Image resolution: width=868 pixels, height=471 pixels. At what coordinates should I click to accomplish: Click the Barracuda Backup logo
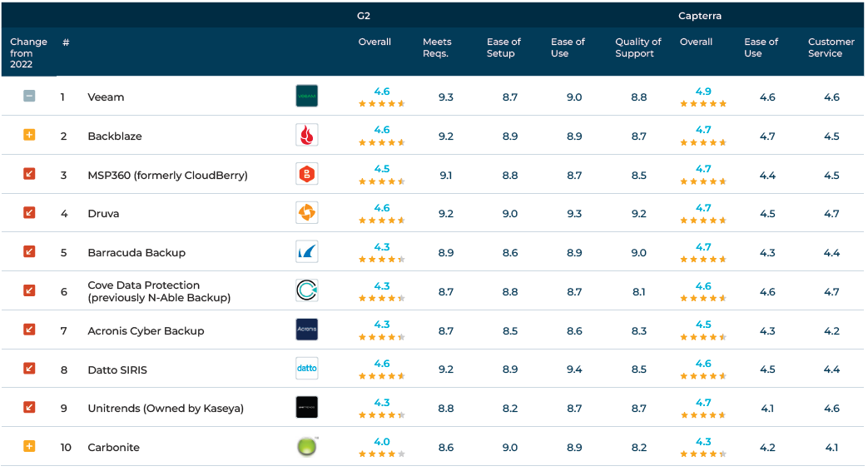coord(306,252)
